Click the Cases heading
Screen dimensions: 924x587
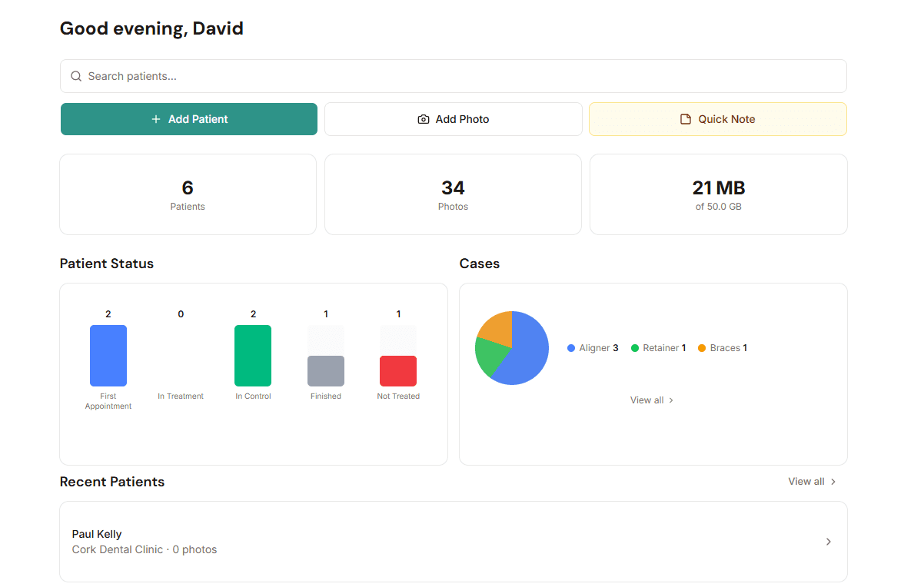pos(480,264)
